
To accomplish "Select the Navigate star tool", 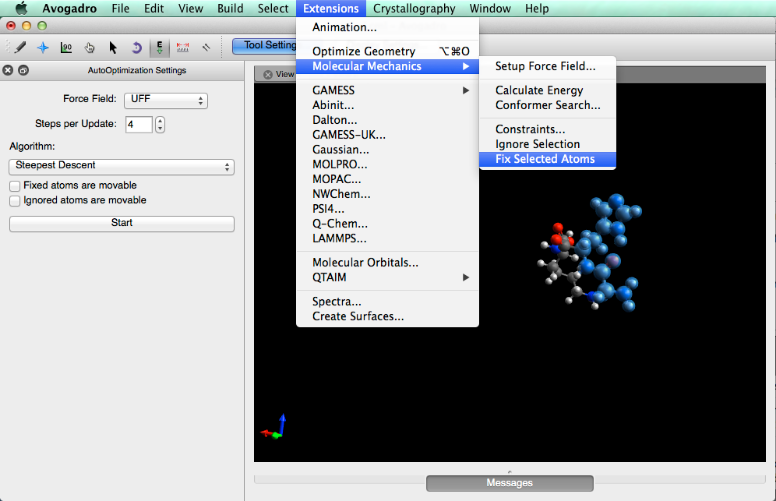I will click(x=43, y=48).
